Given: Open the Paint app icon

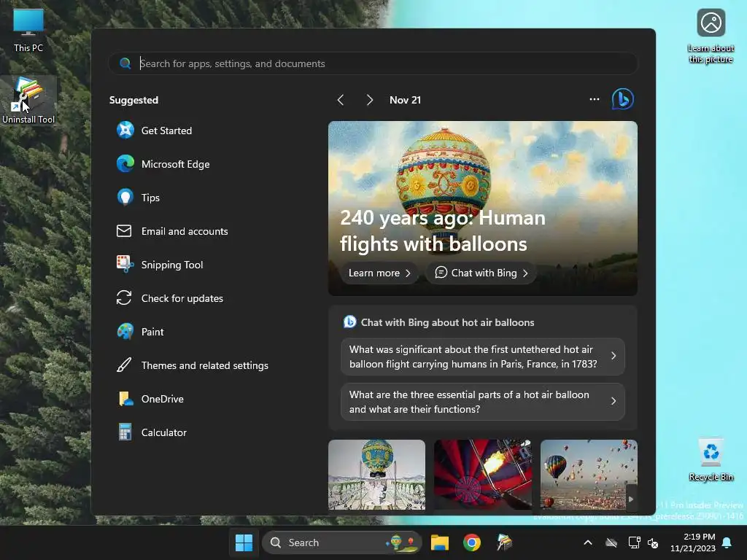Looking at the screenshot, I should coord(125,332).
